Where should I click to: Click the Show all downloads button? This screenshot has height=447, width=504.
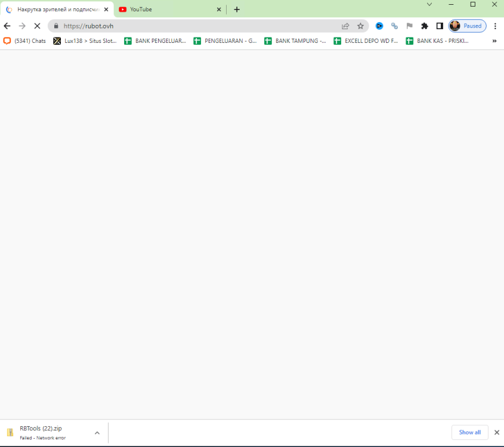point(470,432)
